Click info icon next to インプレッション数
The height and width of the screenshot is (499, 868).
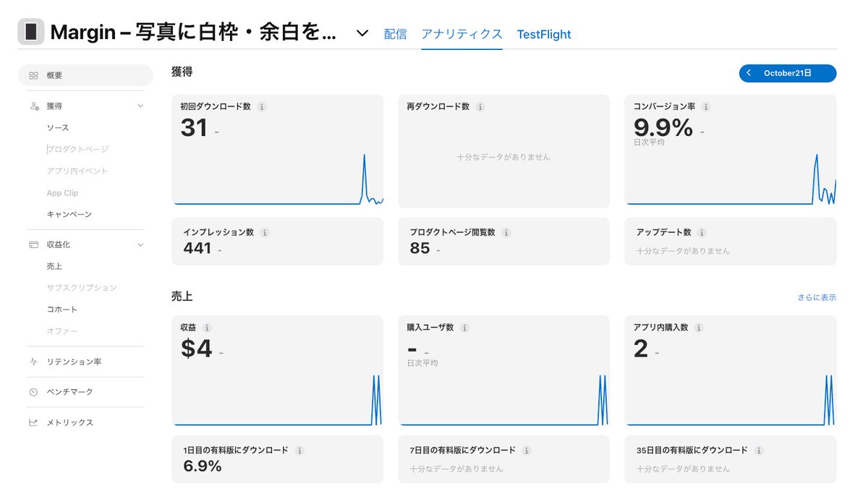265,233
